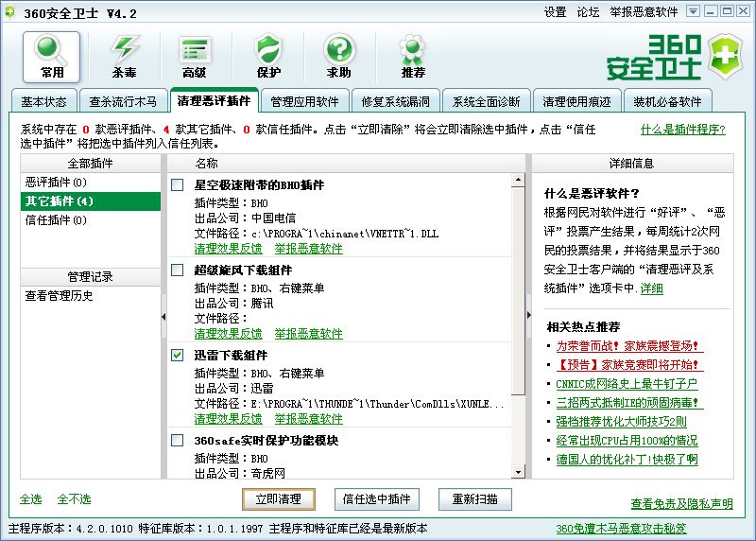Open the 保护 shield icon
Image resolution: width=756 pixels, height=541 pixels.
click(x=267, y=55)
